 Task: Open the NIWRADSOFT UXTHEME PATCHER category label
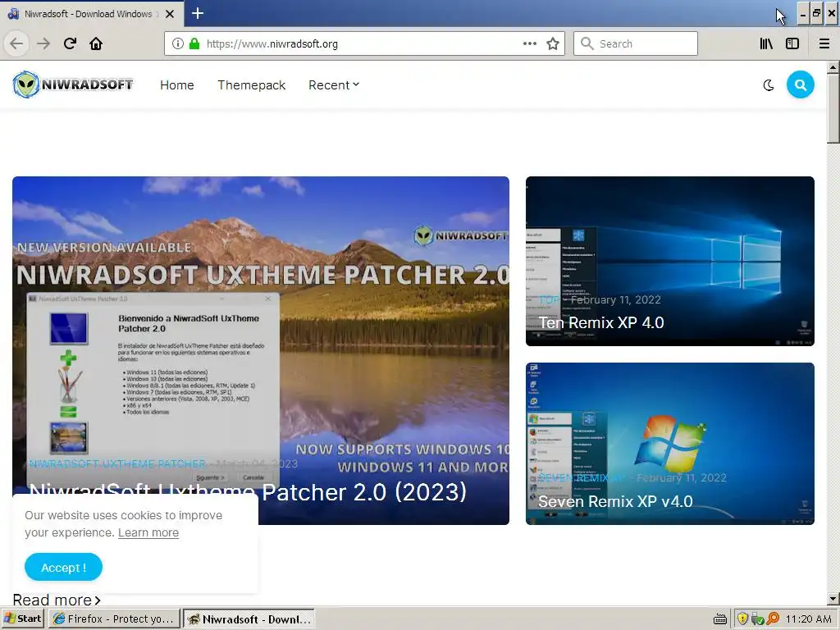(x=117, y=463)
